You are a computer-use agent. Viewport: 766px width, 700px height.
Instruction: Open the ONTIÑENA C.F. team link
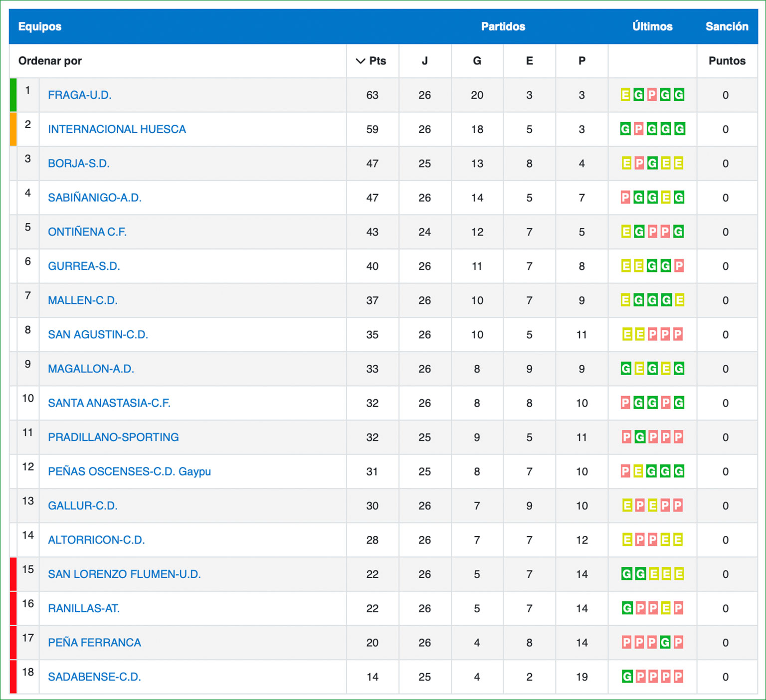[x=87, y=232]
